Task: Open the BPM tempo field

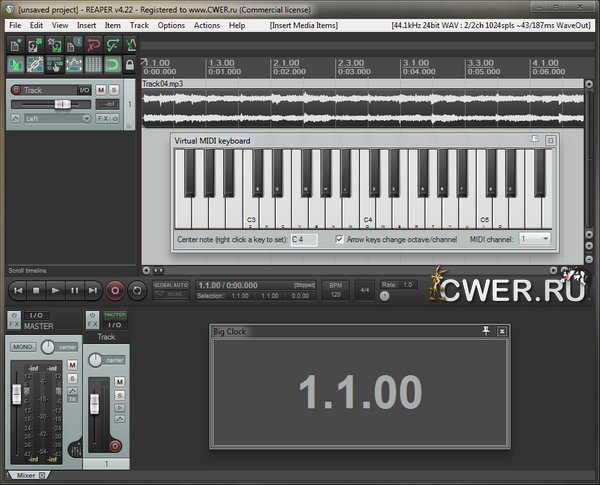Action: [334, 290]
